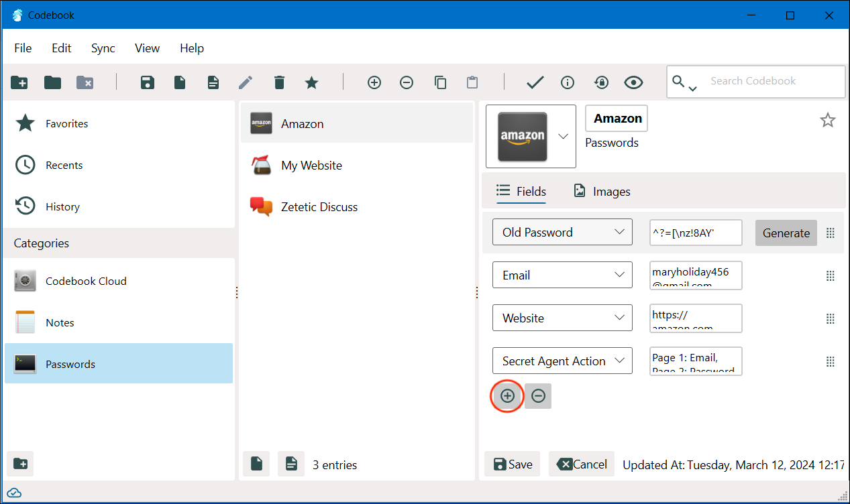Click the Old Password row drag handle
850x504 pixels.
pyautogui.click(x=830, y=233)
